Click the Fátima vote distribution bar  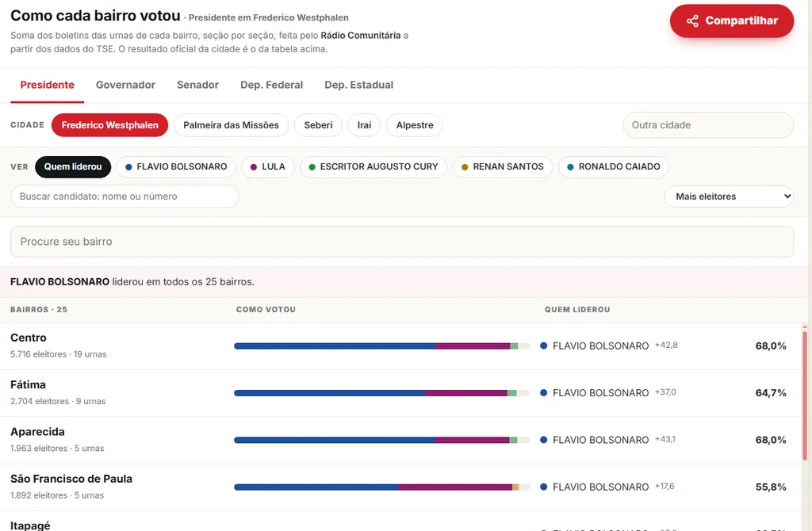click(382, 393)
